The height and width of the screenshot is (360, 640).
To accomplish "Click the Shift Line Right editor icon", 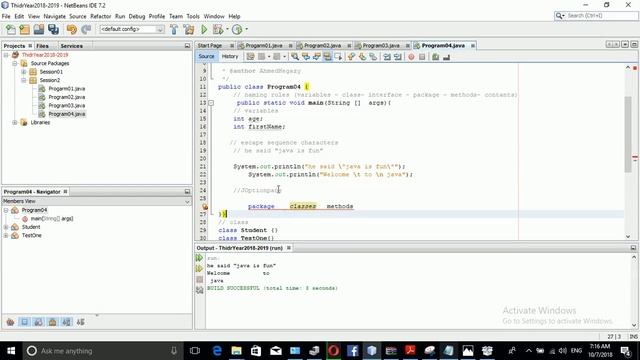I will [398, 57].
